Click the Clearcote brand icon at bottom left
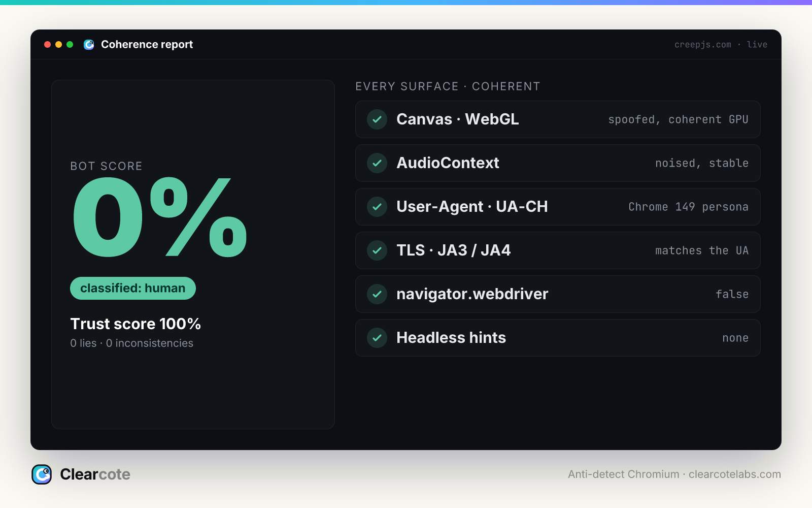The image size is (812, 508). click(x=42, y=474)
